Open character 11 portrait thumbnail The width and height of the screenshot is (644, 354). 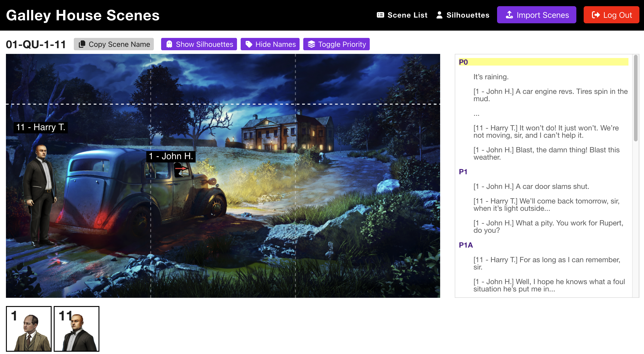pyautogui.click(x=77, y=329)
